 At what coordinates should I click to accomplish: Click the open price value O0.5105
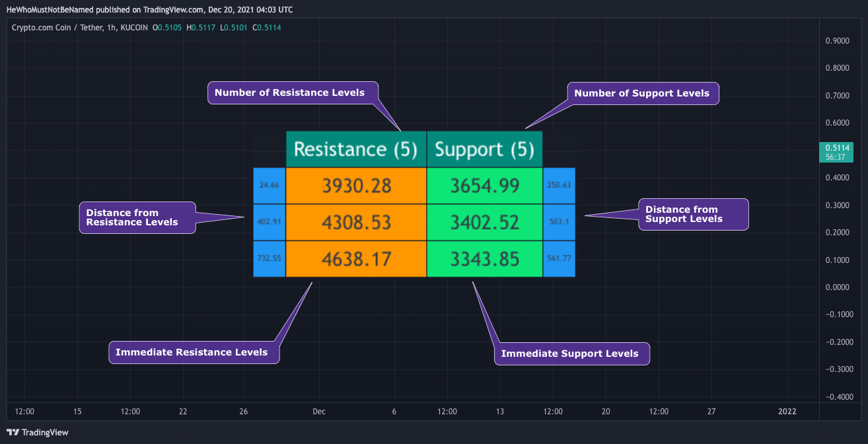[x=168, y=28]
